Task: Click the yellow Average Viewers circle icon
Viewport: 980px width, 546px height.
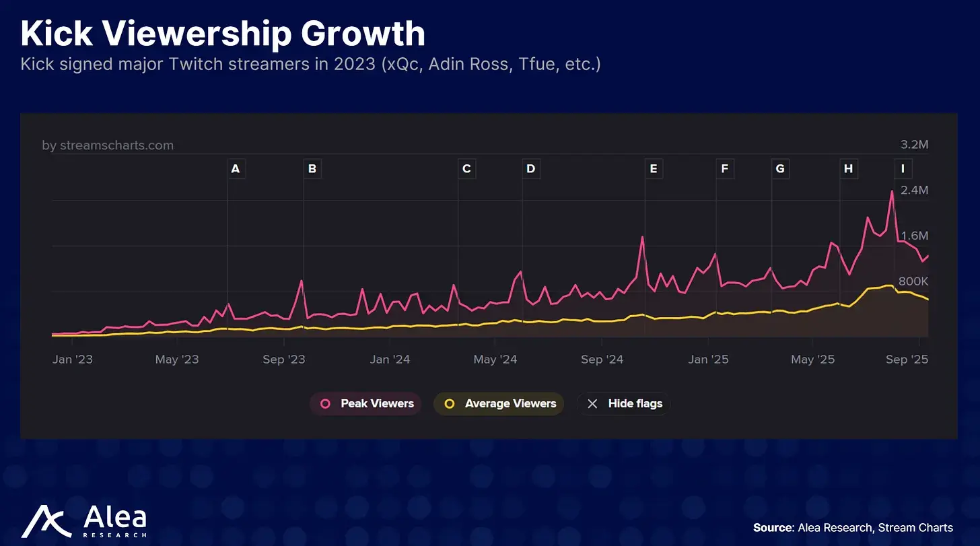Action: click(450, 404)
